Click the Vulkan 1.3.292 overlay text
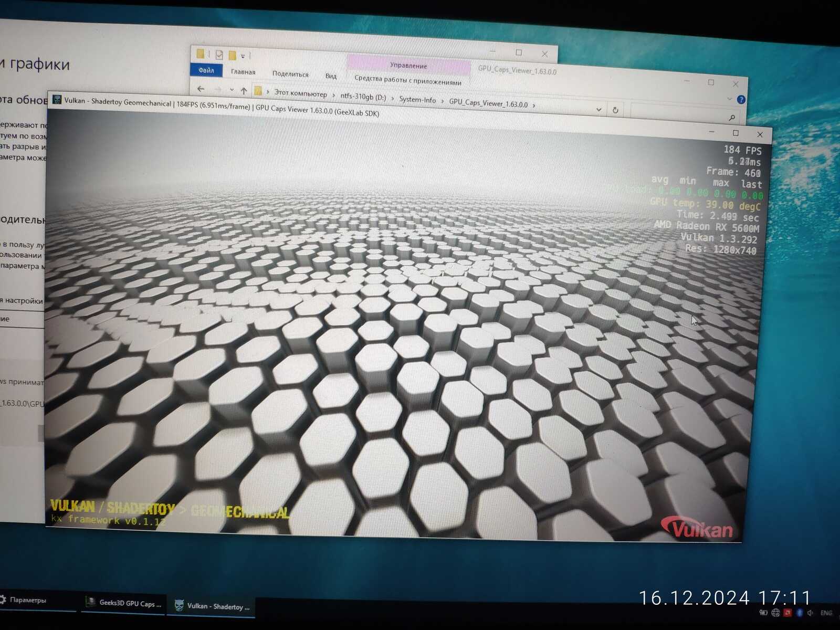 (719, 238)
